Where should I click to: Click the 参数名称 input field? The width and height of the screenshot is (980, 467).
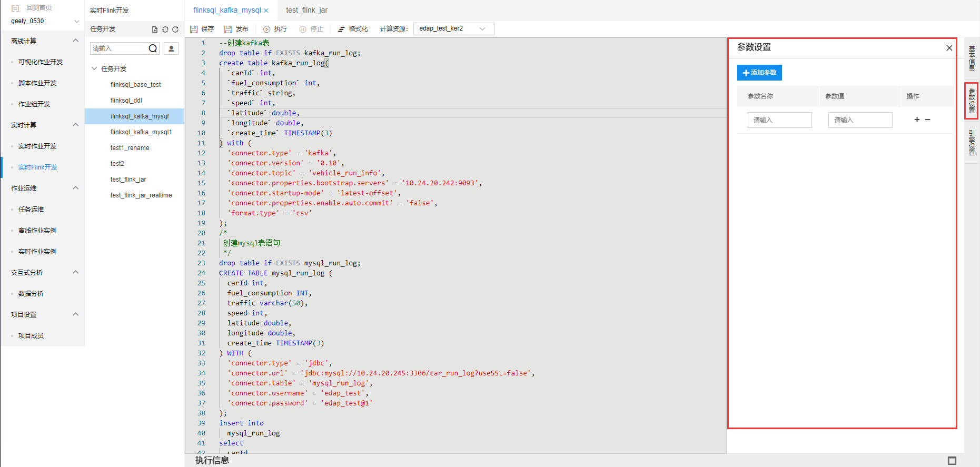(779, 120)
